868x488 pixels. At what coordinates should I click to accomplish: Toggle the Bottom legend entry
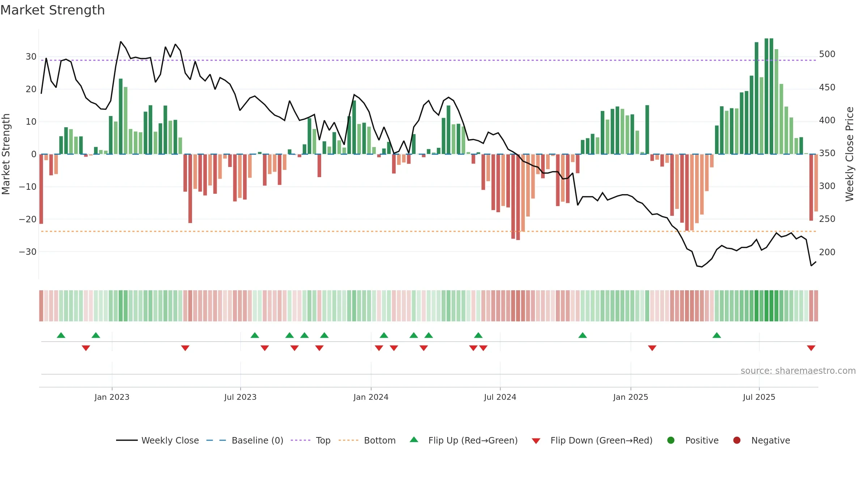(x=367, y=440)
